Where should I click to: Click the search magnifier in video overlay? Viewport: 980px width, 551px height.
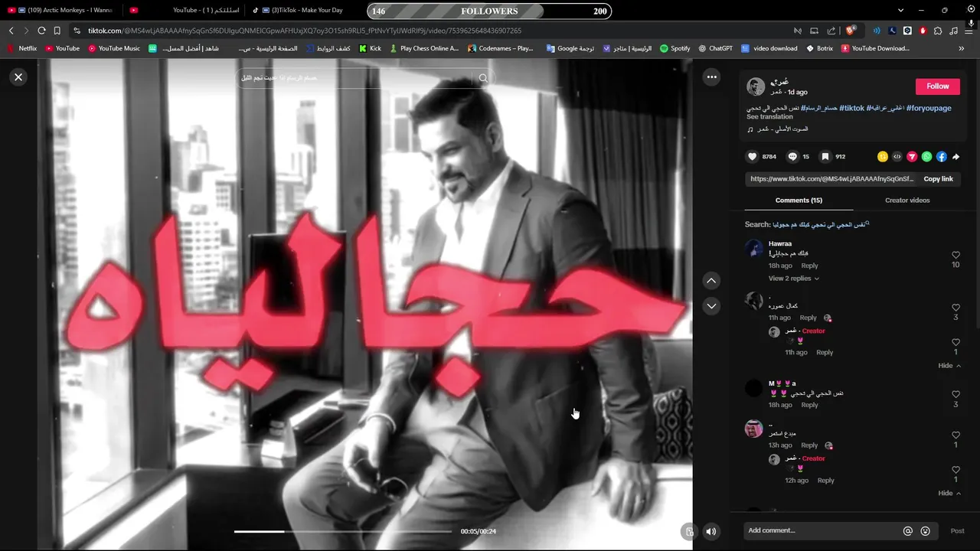tap(483, 78)
